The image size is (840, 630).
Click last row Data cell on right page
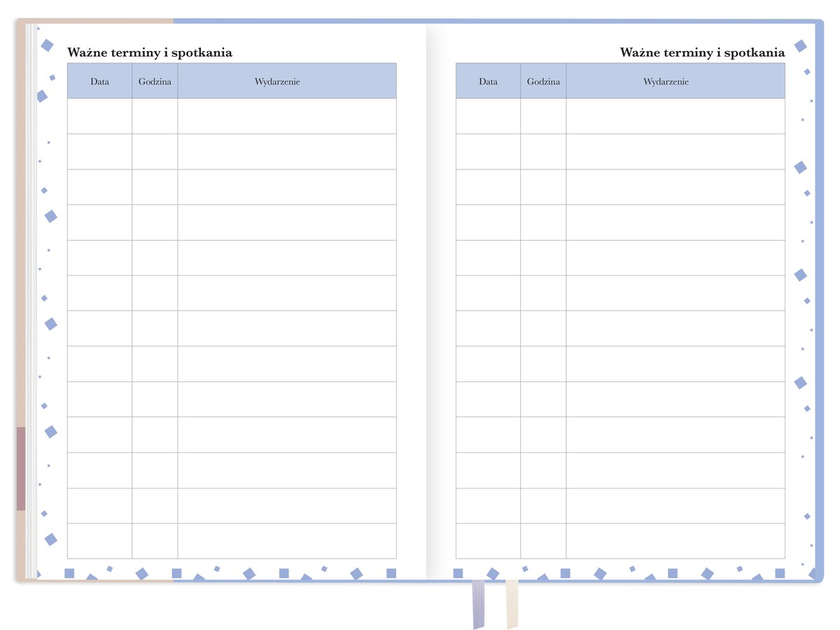pyautogui.click(x=488, y=541)
